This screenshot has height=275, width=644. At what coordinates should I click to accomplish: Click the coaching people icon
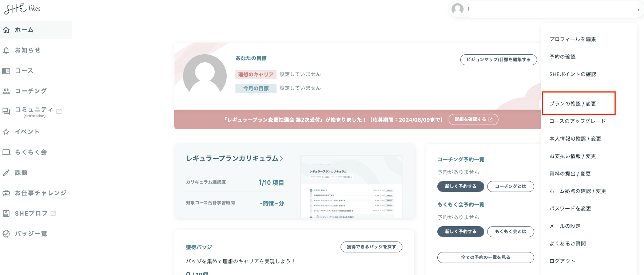6,91
